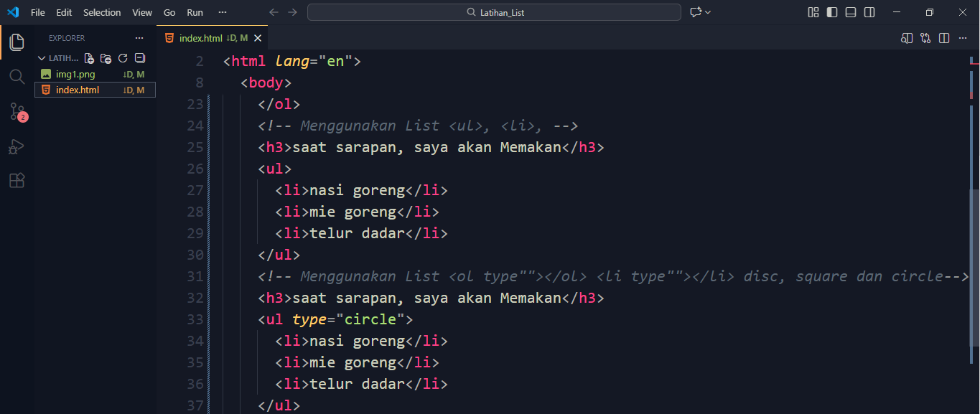Refresh the Explorer view
Image resolution: width=980 pixels, height=414 pixels.
pos(122,57)
